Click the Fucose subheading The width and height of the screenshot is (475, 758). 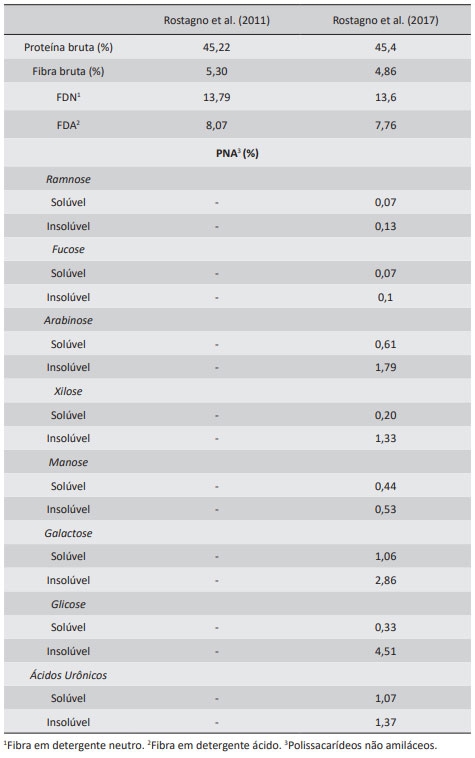coord(68,249)
